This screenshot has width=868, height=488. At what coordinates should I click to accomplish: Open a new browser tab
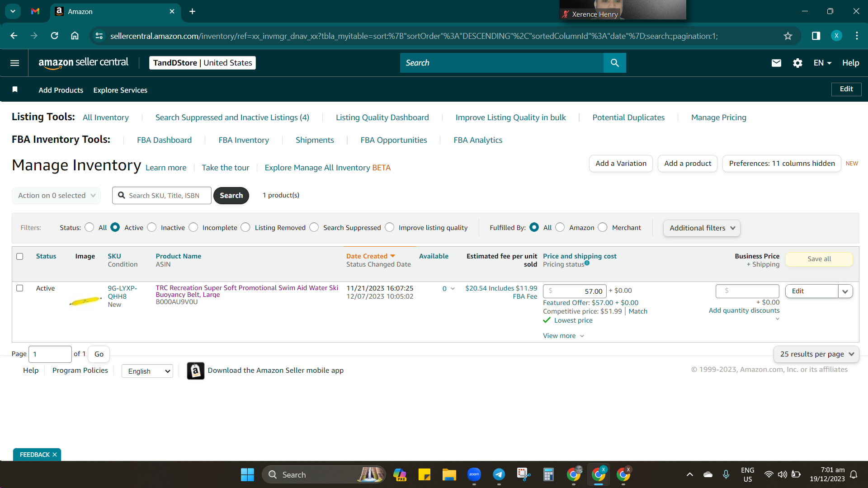pyautogui.click(x=193, y=11)
